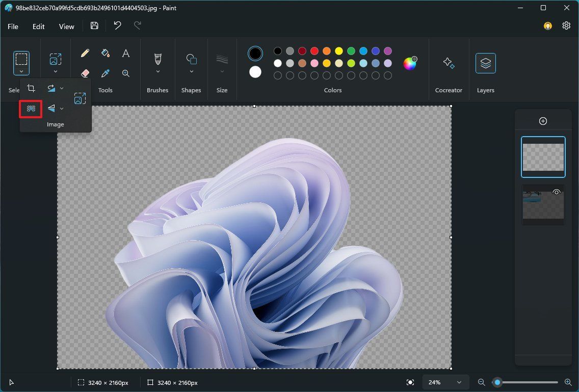Open the Flip options dropdown

pos(62,108)
